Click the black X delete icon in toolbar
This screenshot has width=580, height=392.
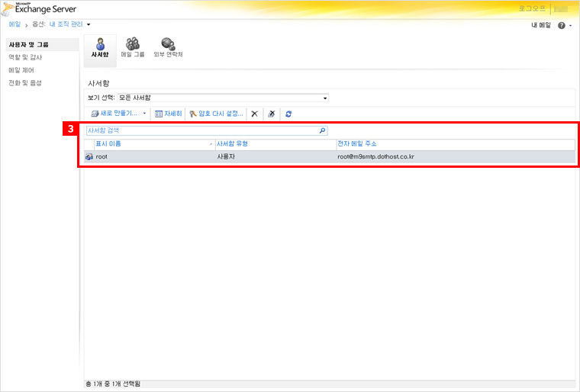click(x=255, y=114)
